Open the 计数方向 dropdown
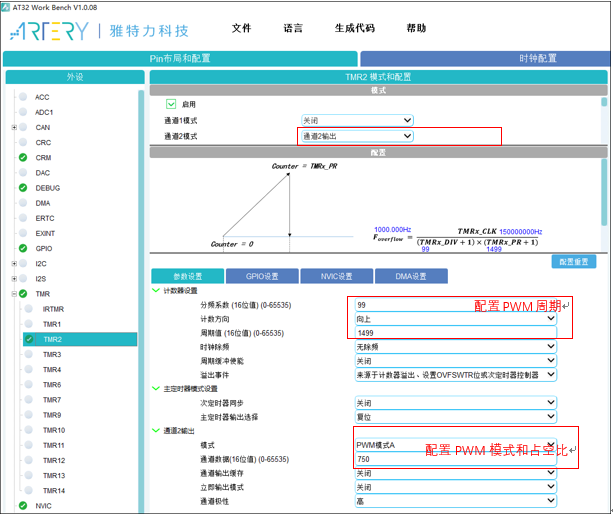 [x=455, y=319]
